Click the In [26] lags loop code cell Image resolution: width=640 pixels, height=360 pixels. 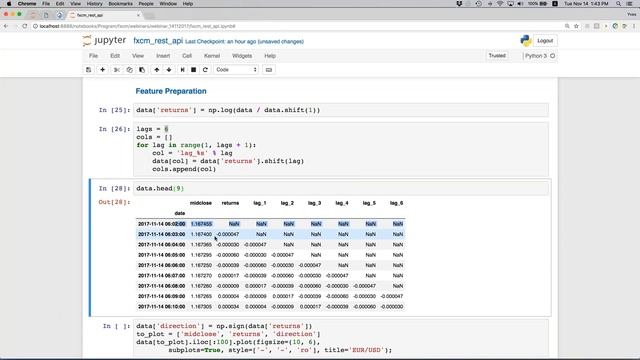point(341,149)
